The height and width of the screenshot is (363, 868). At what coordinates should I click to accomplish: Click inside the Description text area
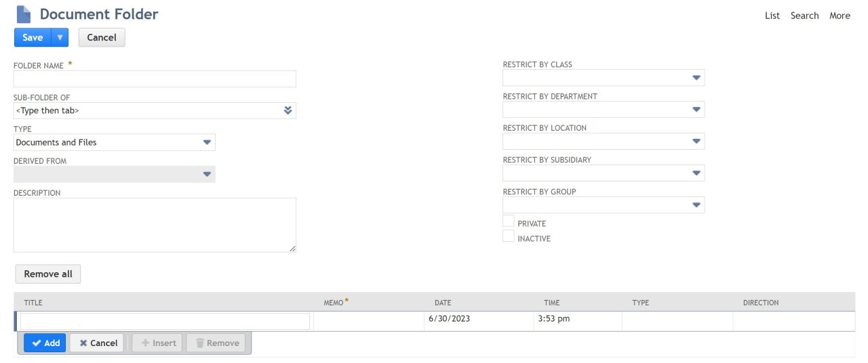click(x=155, y=225)
